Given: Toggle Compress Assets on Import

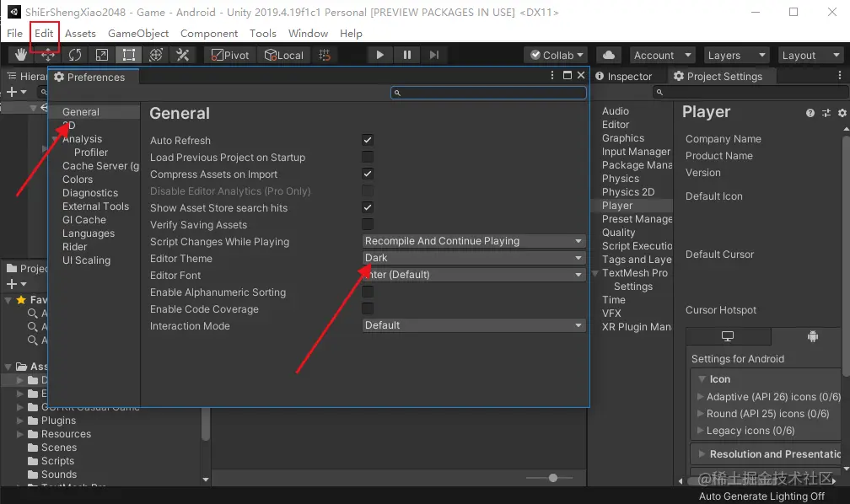Looking at the screenshot, I should tap(368, 174).
